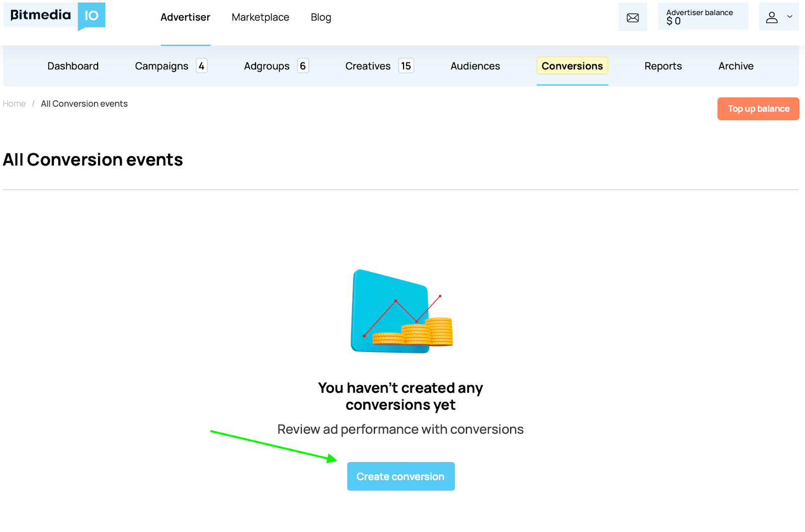
Task: Click the Campaigns count badge
Action: click(x=201, y=65)
